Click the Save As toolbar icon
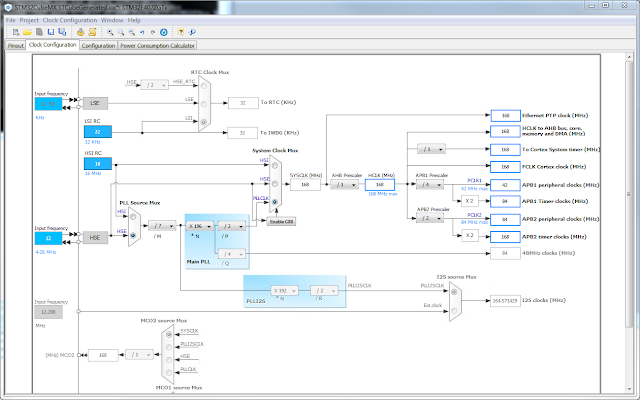The height and width of the screenshot is (400, 640). pyautogui.click(x=62, y=32)
